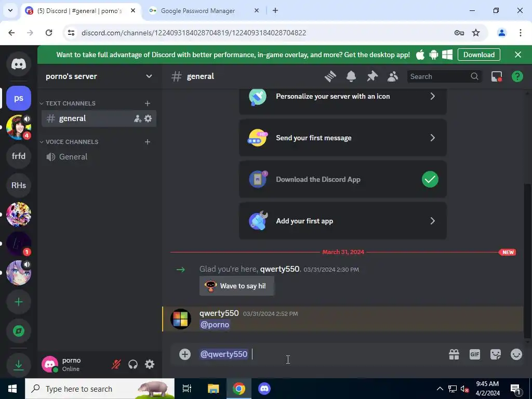The width and height of the screenshot is (532, 399).
Task: Open the emoji picker
Action: (516, 354)
